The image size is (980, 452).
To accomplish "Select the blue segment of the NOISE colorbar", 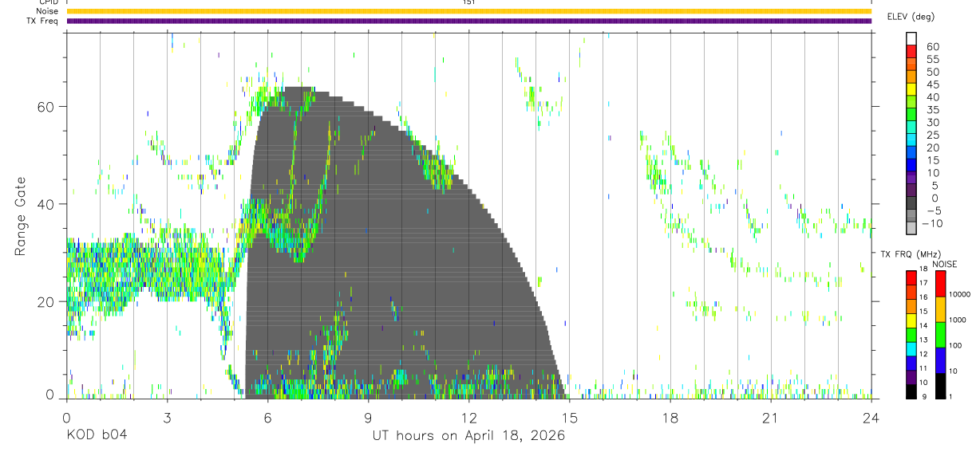I will (x=941, y=360).
